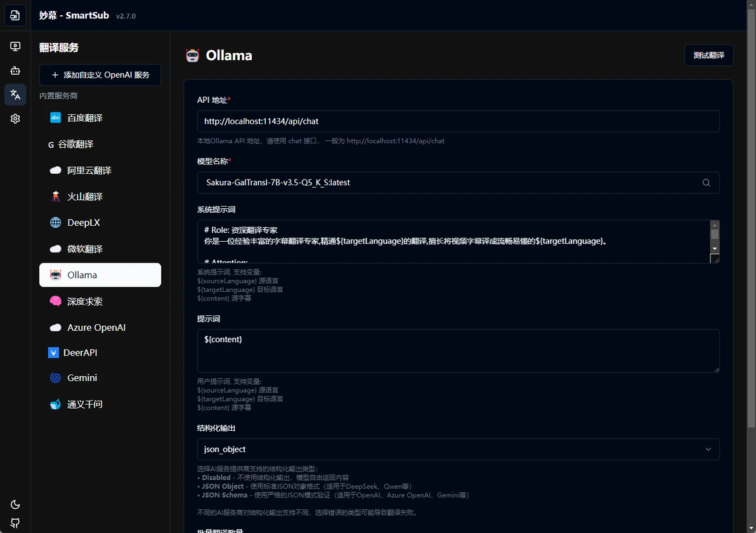Open the task monitor sidebar icon
Viewport: 756px width, 533px height.
(x=15, y=46)
